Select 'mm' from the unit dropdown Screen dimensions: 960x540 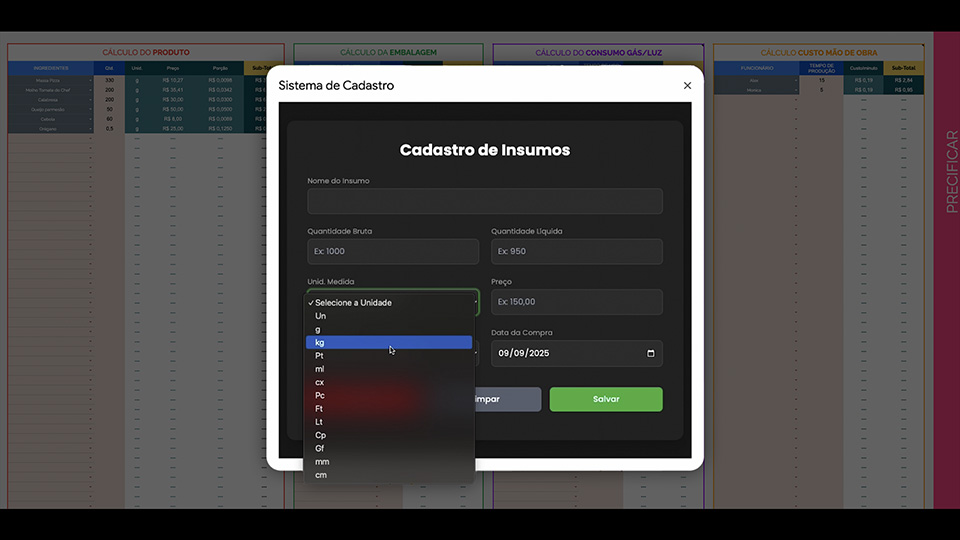pos(322,462)
